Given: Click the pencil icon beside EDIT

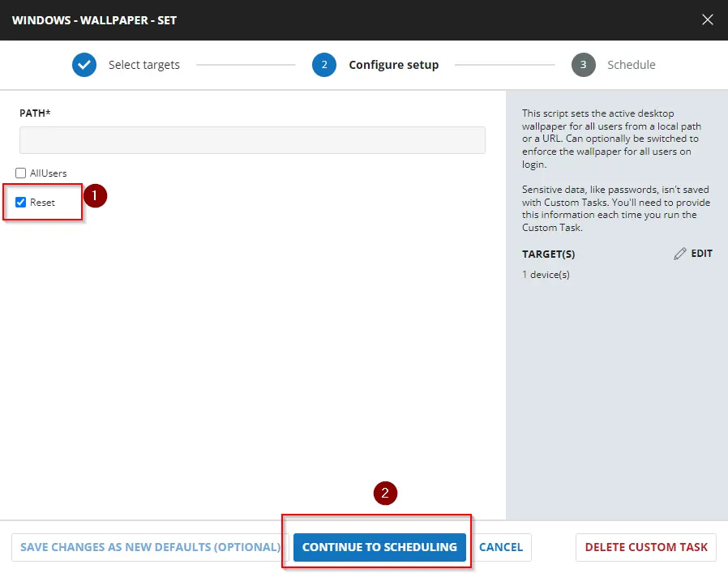Looking at the screenshot, I should point(679,254).
